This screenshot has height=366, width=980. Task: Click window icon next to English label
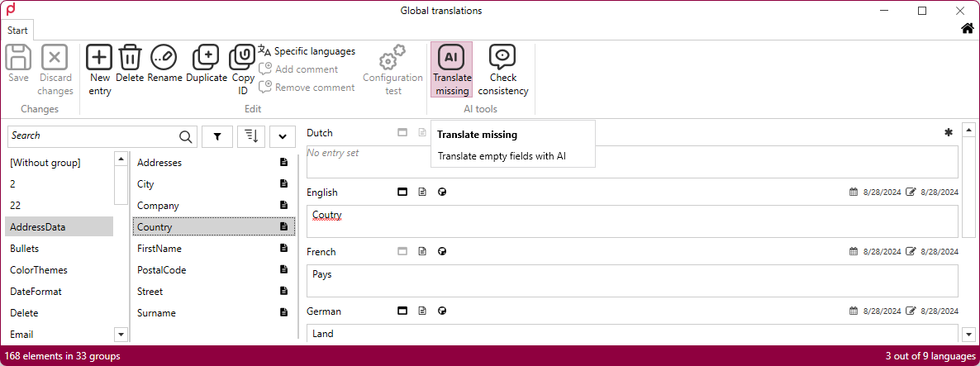coord(402,193)
